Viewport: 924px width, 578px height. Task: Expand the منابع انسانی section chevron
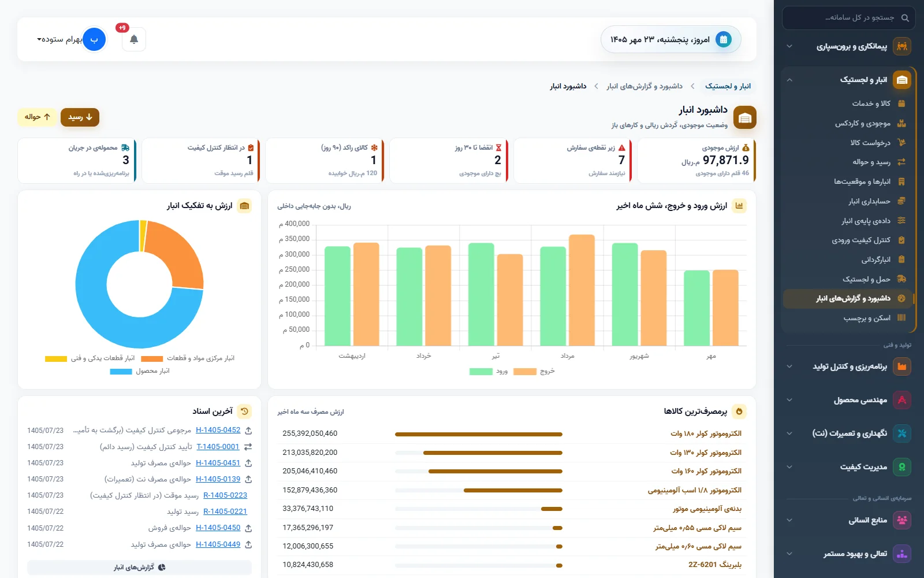pos(789,520)
